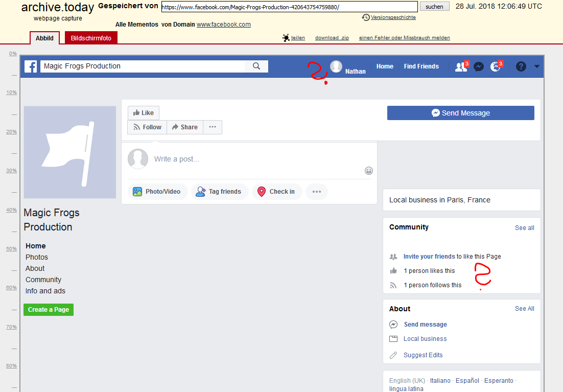563x392 pixels.
Task: Switch language to Español
Action: pos(467,381)
